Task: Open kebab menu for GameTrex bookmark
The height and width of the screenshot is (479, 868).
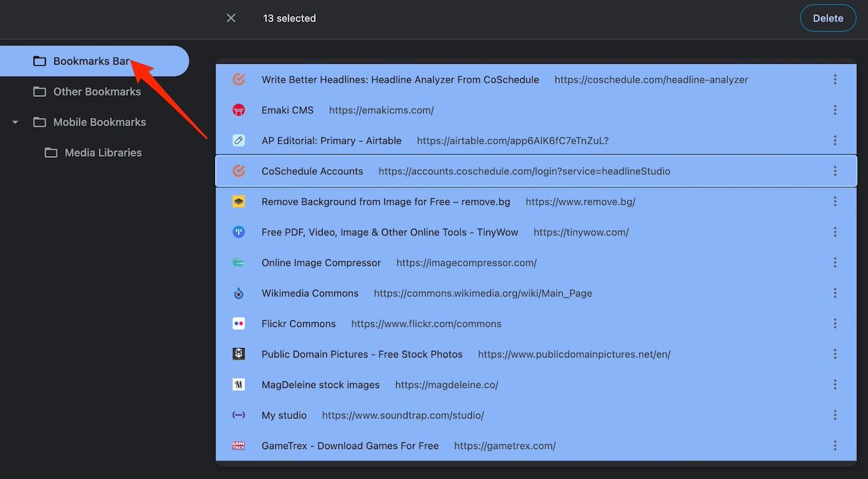Action: tap(835, 446)
